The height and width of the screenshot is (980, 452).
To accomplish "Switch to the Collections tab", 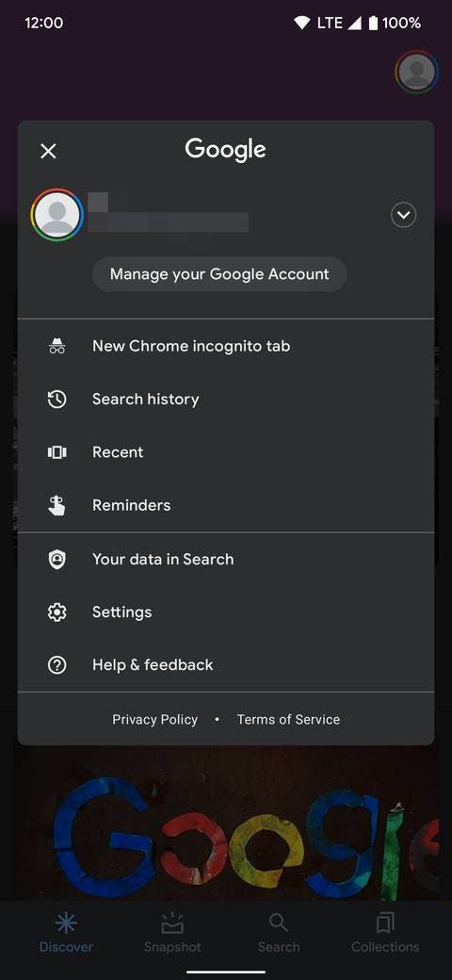I will pyautogui.click(x=385, y=933).
